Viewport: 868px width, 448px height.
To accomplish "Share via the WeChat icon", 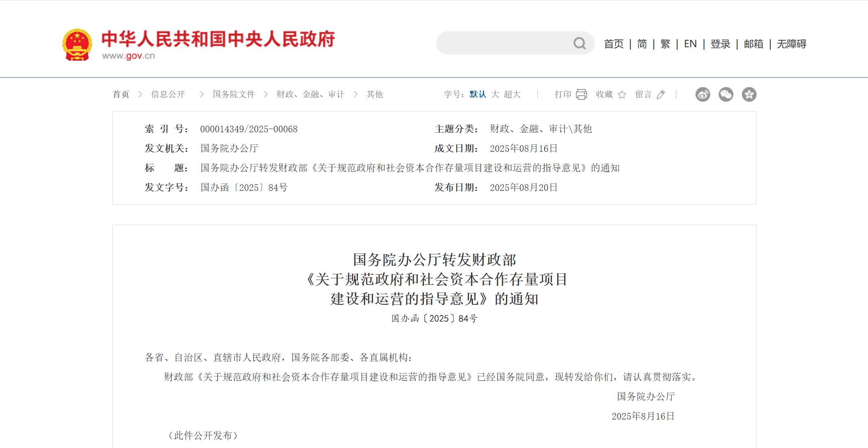I will pos(726,94).
